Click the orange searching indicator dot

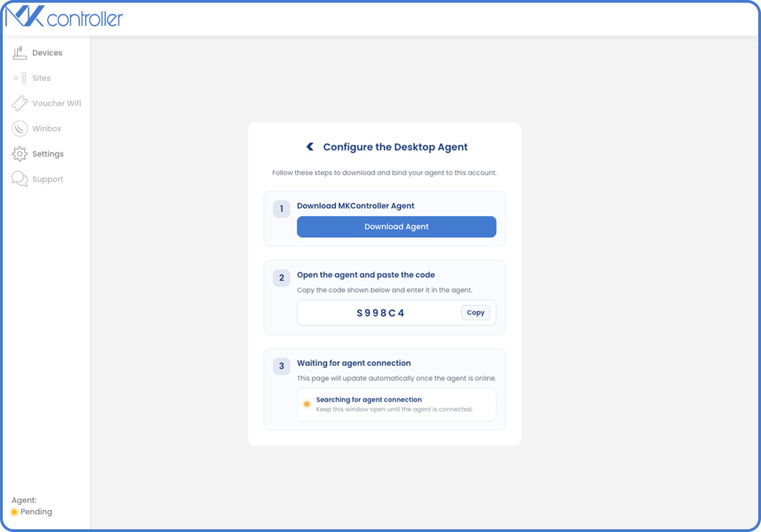[307, 404]
